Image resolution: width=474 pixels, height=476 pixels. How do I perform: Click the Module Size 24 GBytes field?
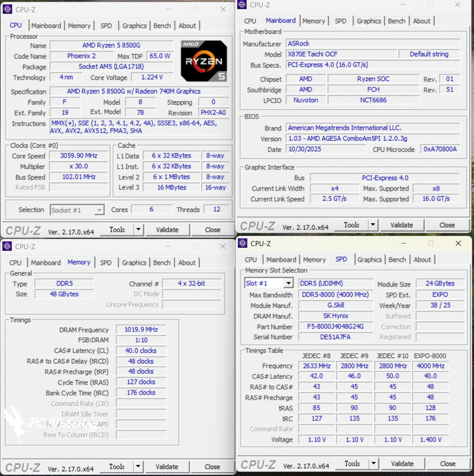pyautogui.click(x=440, y=283)
